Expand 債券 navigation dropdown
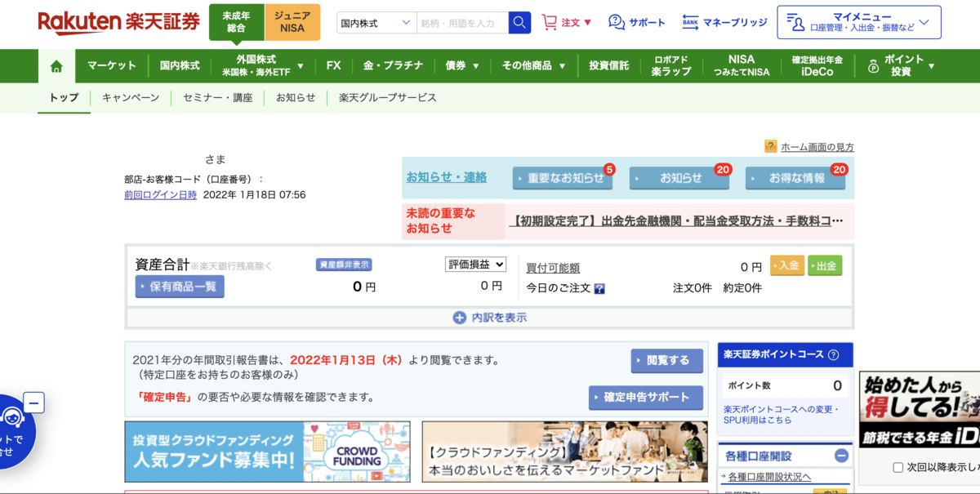The image size is (980, 494). pyautogui.click(x=462, y=66)
